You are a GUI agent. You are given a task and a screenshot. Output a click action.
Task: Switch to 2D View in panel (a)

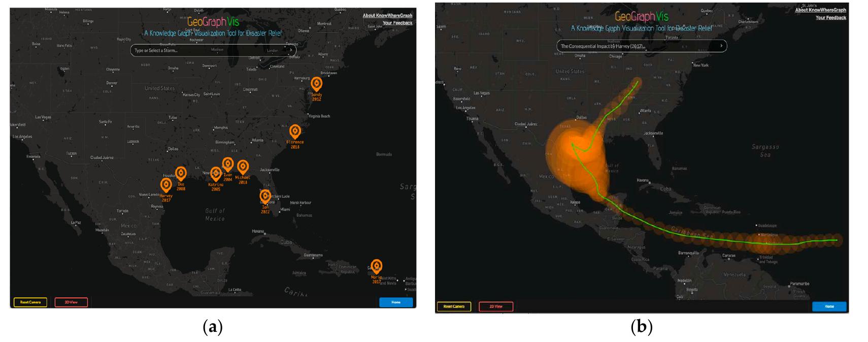pos(71,302)
